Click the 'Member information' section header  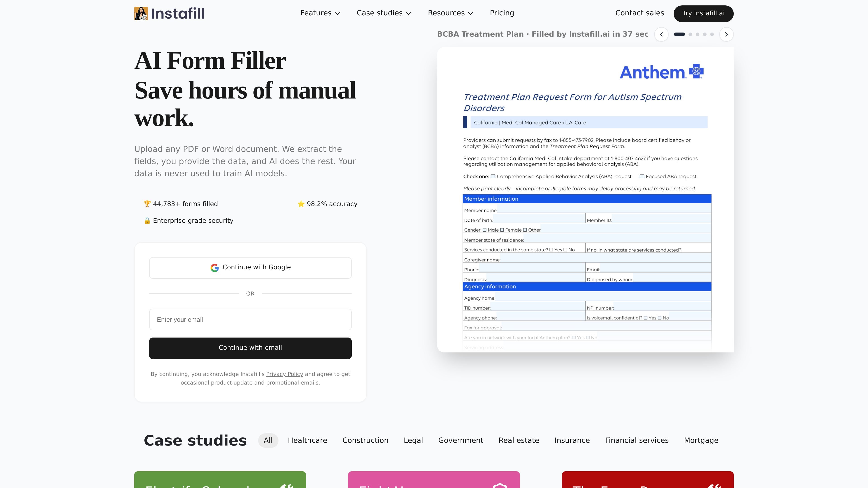[587, 199]
